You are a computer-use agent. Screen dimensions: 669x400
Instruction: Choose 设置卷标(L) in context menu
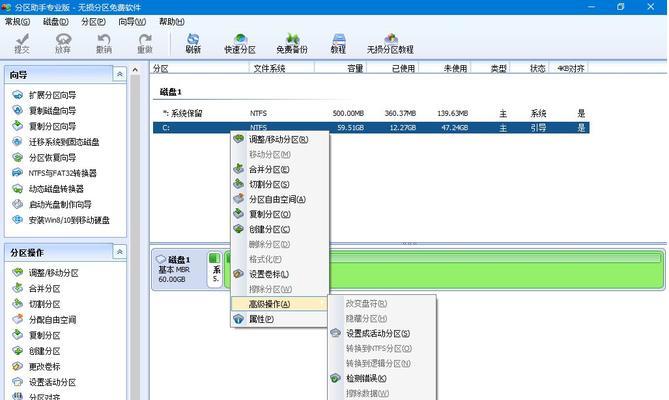click(x=279, y=274)
